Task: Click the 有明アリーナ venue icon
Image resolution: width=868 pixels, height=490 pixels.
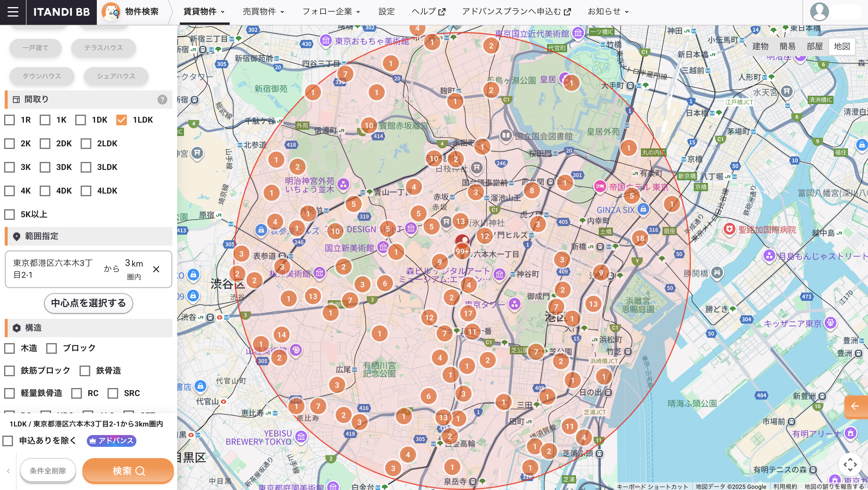Action: (850, 433)
